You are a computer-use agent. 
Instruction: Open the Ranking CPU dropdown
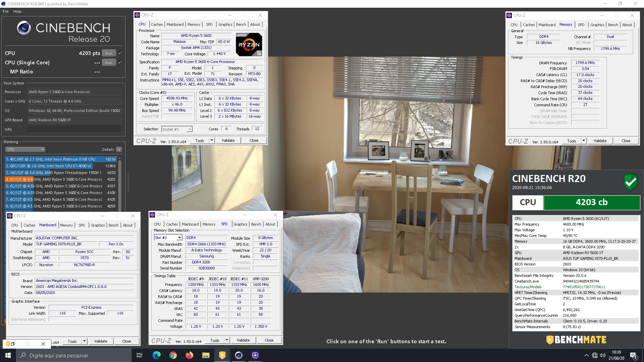[x=25, y=149]
